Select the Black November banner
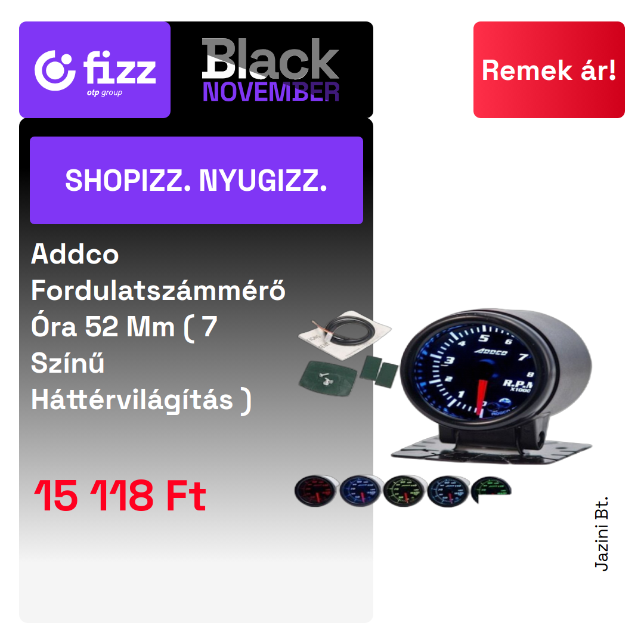 (271, 70)
